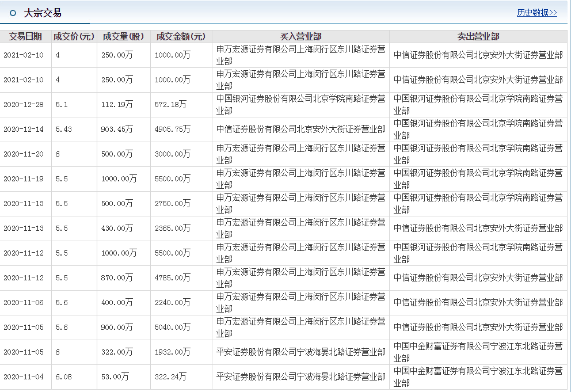Click the volume 430.00万
The height and width of the screenshot is (392, 571).
(x=117, y=229)
